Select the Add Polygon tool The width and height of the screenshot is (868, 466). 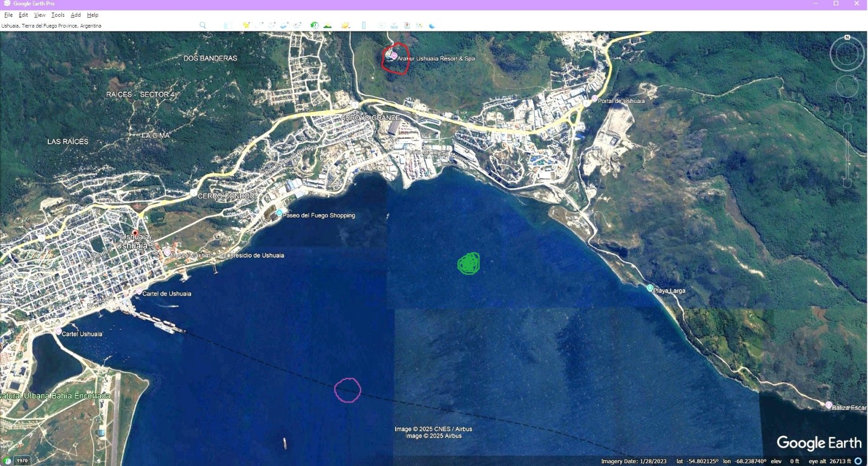(259, 25)
